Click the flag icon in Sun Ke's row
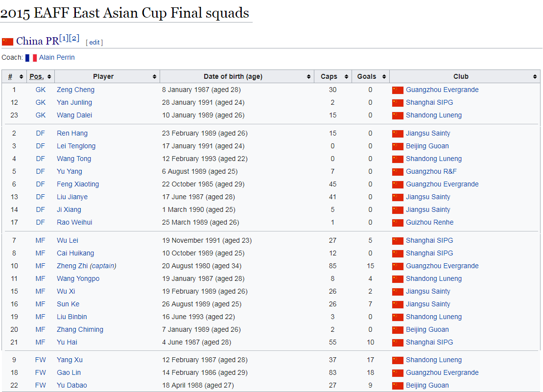This screenshot has height=392, width=543. (398, 304)
